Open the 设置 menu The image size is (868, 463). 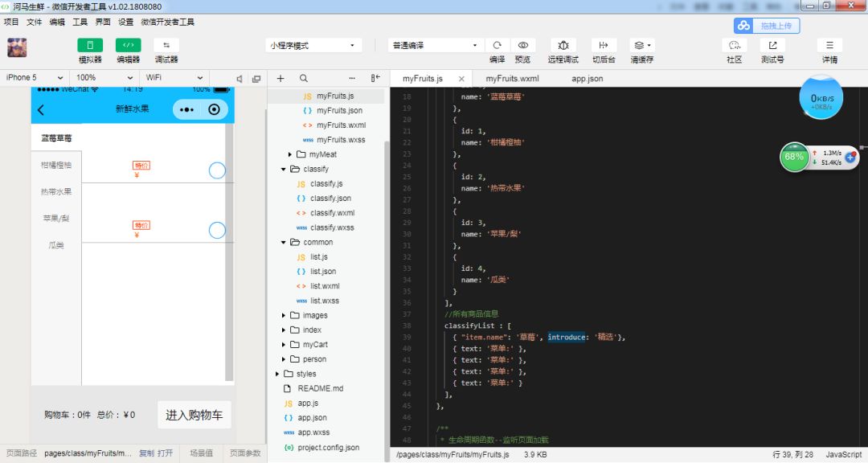(x=125, y=23)
